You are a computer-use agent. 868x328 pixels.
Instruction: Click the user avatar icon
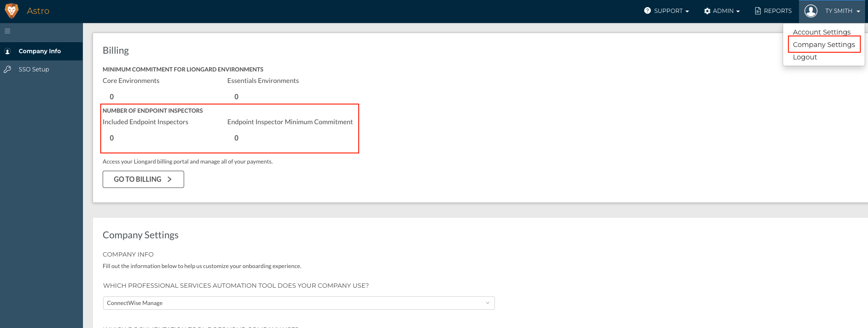811,11
